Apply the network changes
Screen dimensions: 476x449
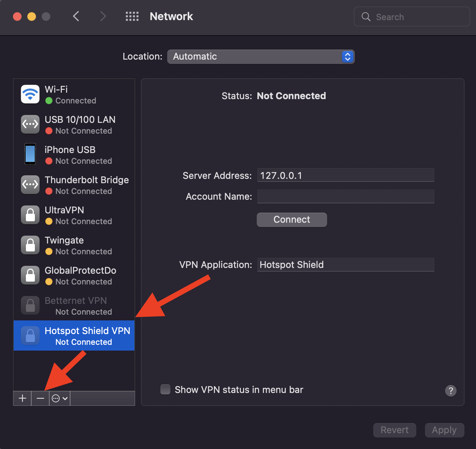[444, 430]
